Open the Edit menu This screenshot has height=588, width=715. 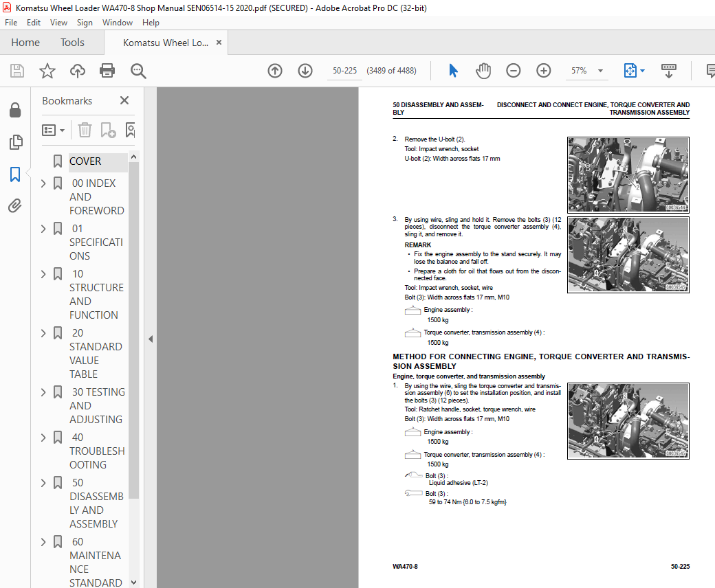pyautogui.click(x=33, y=22)
